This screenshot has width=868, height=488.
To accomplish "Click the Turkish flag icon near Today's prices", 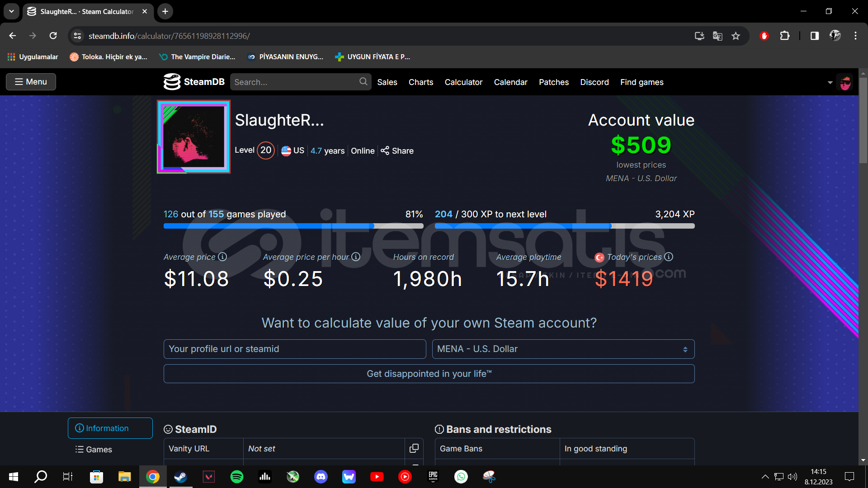I will click(599, 258).
